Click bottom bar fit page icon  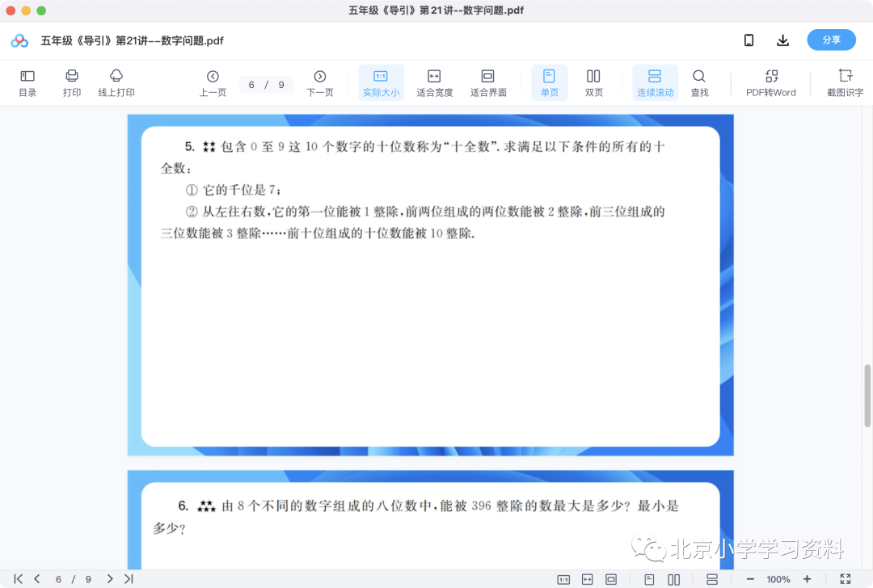pos(611,580)
